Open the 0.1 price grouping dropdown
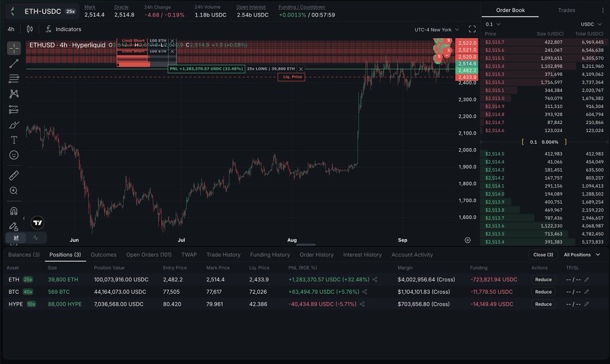 493,24
